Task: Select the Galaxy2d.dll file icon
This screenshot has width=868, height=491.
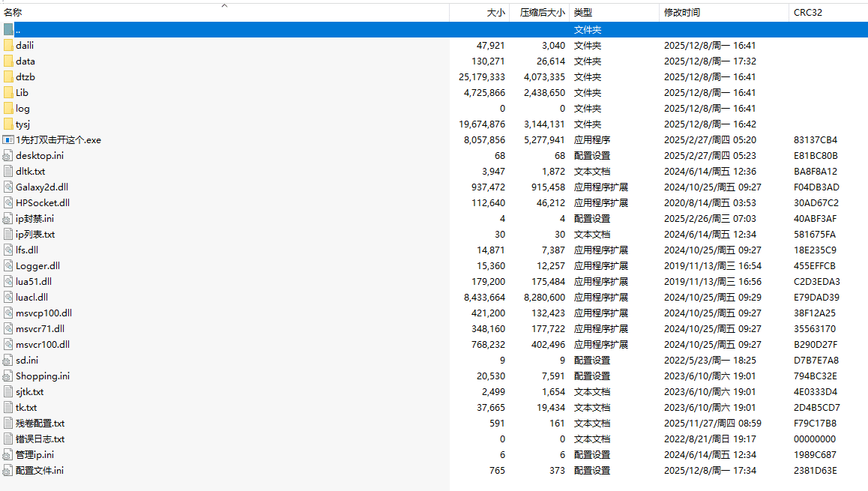Action: [8, 187]
